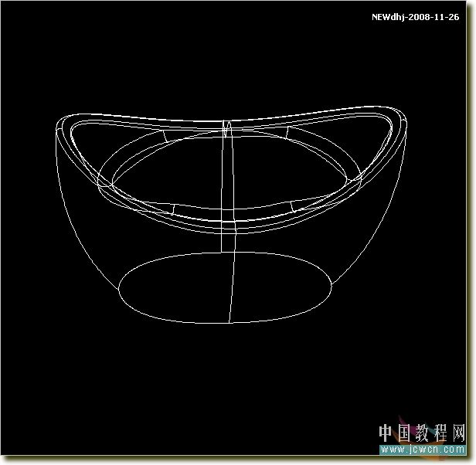The image size is (476, 465).
Task: Click the NEWdhj-2008-11-26 text label
Action: [x=415, y=17]
